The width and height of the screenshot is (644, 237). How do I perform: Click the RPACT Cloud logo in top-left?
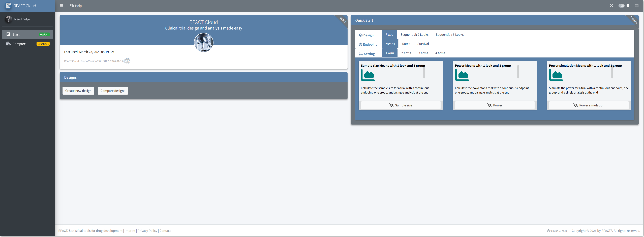click(x=8, y=6)
